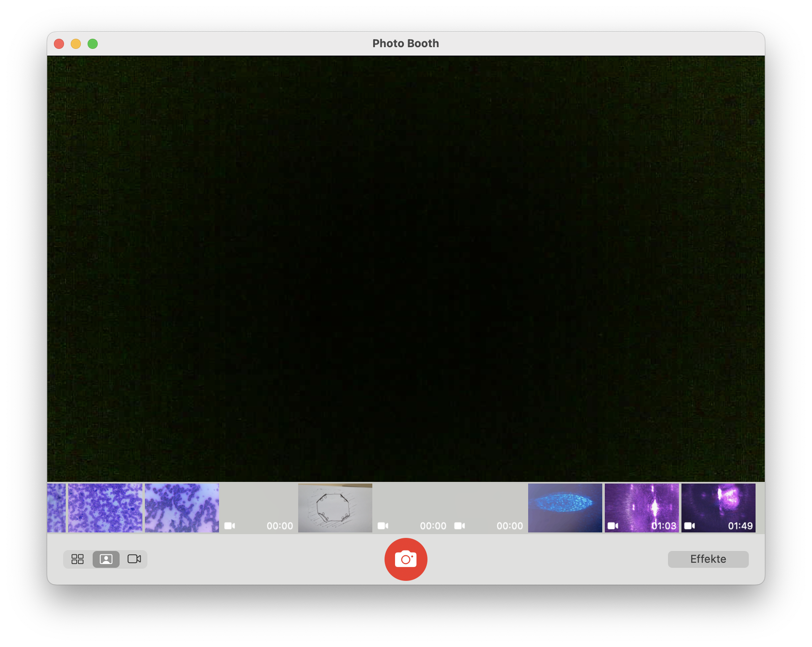Select 00:00 video beside blue oval thumbnail
812x647 pixels.
pyautogui.click(x=488, y=508)
